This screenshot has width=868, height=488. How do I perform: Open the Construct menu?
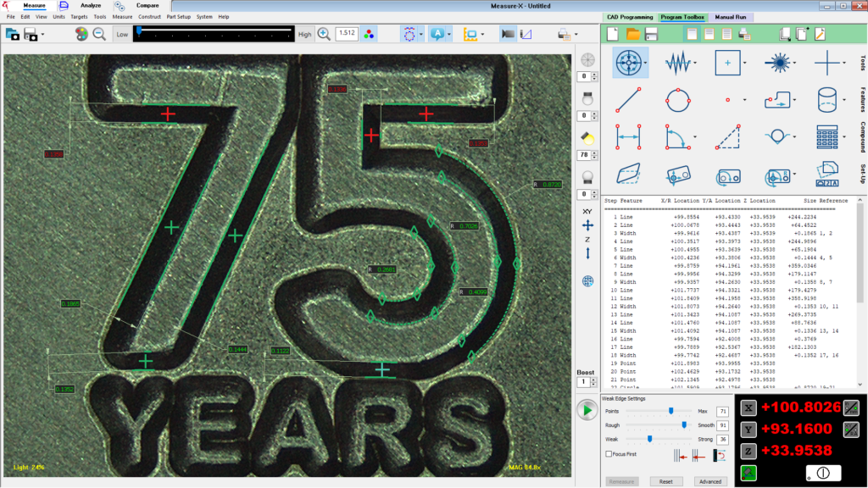pos(150,17)
